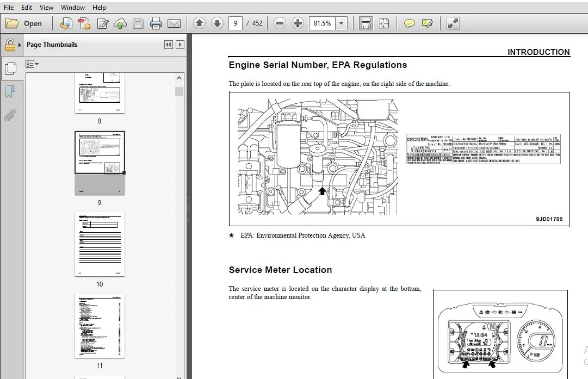Click the figure code 9JD01788
Image resolution: width=588 pixels, height=379 pixels.
(549, 219)
